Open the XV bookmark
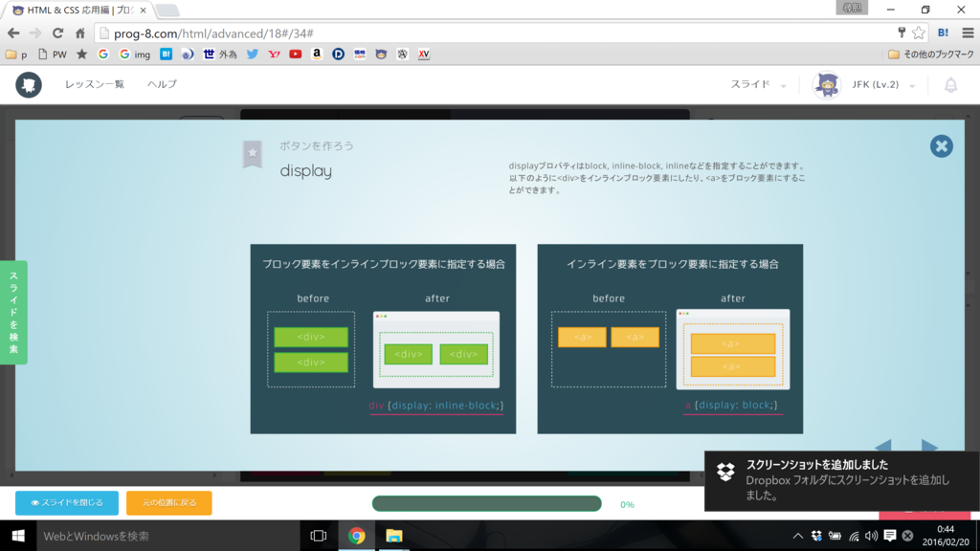This screenshot has height=551, width=980. point(424,55)
